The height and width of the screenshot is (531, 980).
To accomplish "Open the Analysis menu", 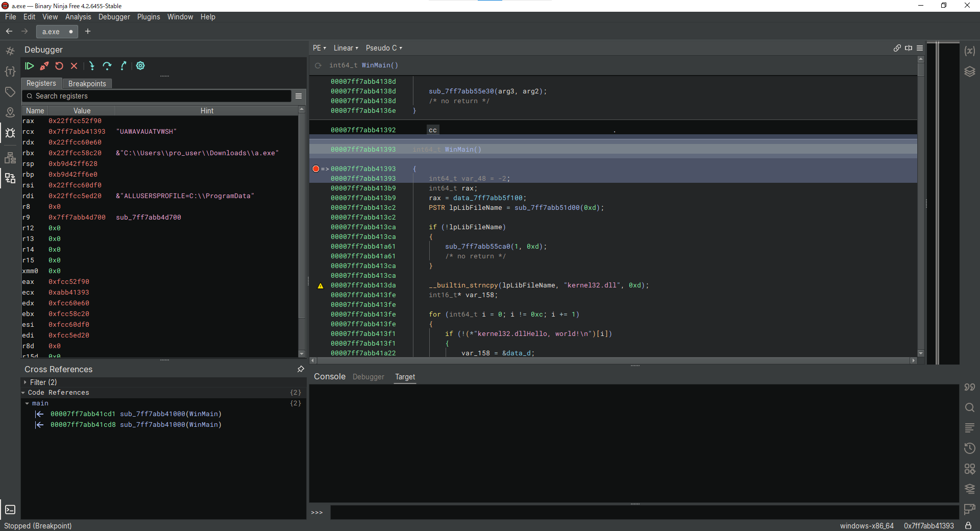I will tap(78, 17).
